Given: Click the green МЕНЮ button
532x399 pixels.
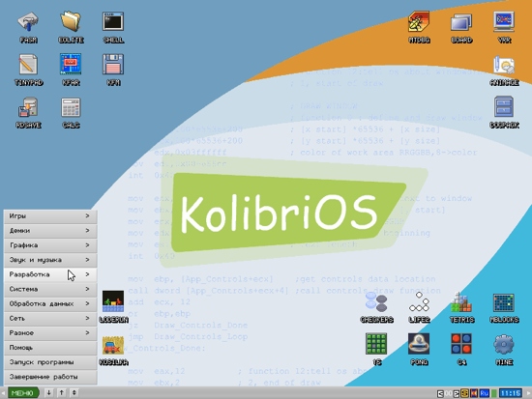Looking at the screenshot, I should pos(23,393).
